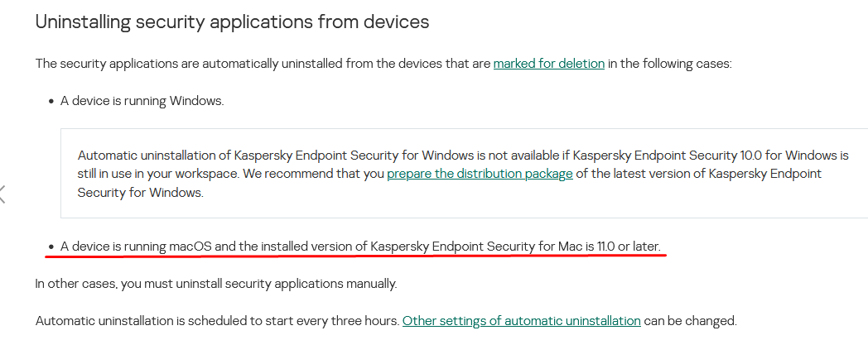Click the "A device is running Windows." list item
868x364 pixels.
142,101
